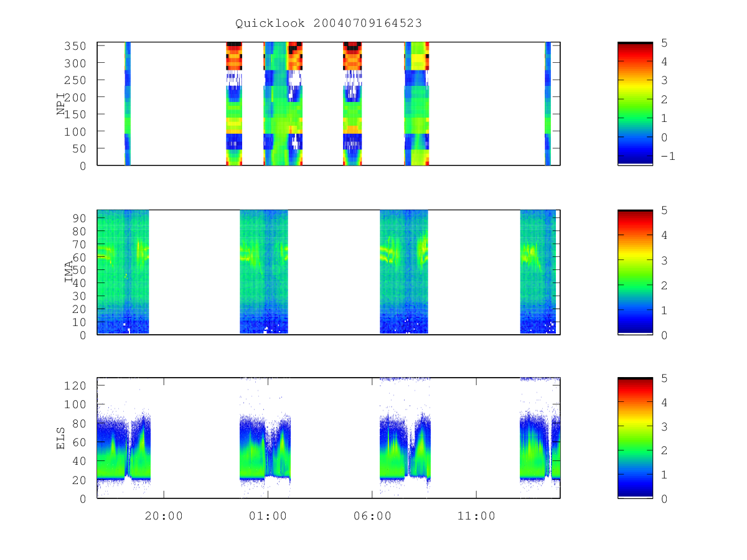Click the 11:00 time axis tick label

(476, 516)
